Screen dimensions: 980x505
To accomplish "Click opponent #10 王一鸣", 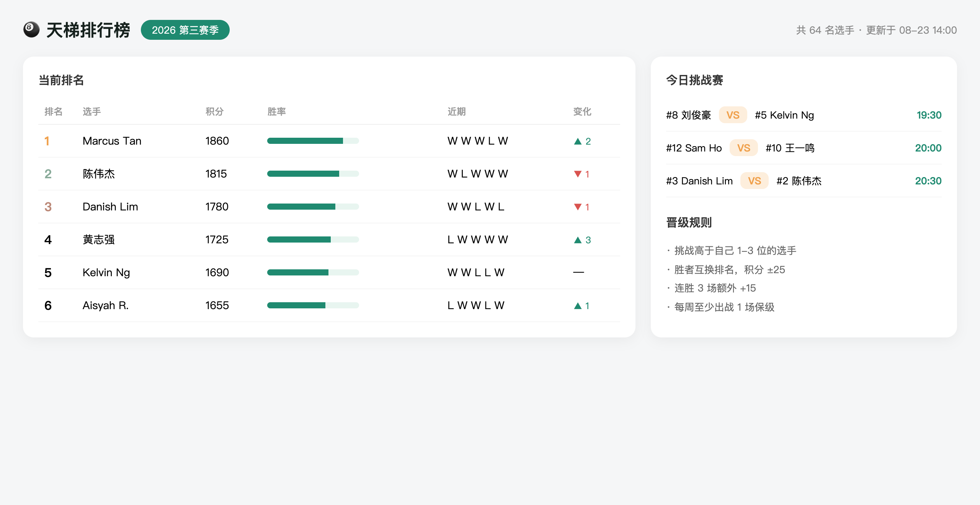I will click(790, 148).
